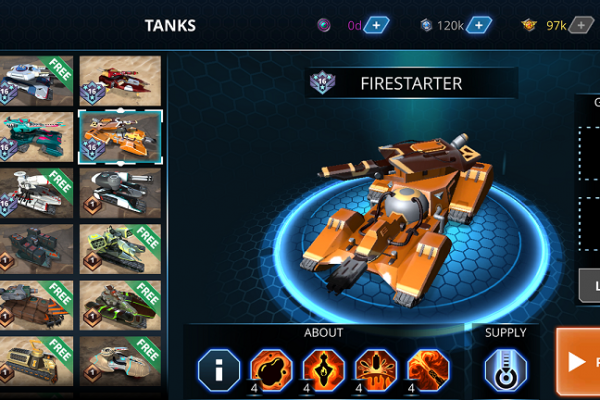Click the orange play button
The width and height of the screenshot is (600, 400).
(578, 361)
